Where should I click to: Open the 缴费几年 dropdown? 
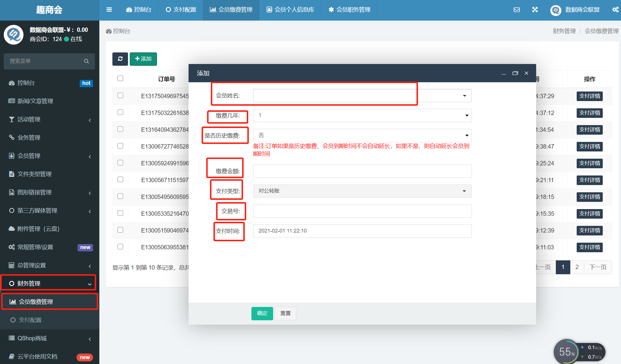tap(362, 116)
